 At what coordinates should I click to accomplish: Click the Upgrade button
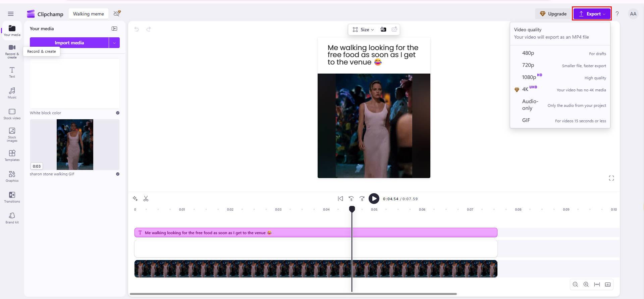pos(553,14)
